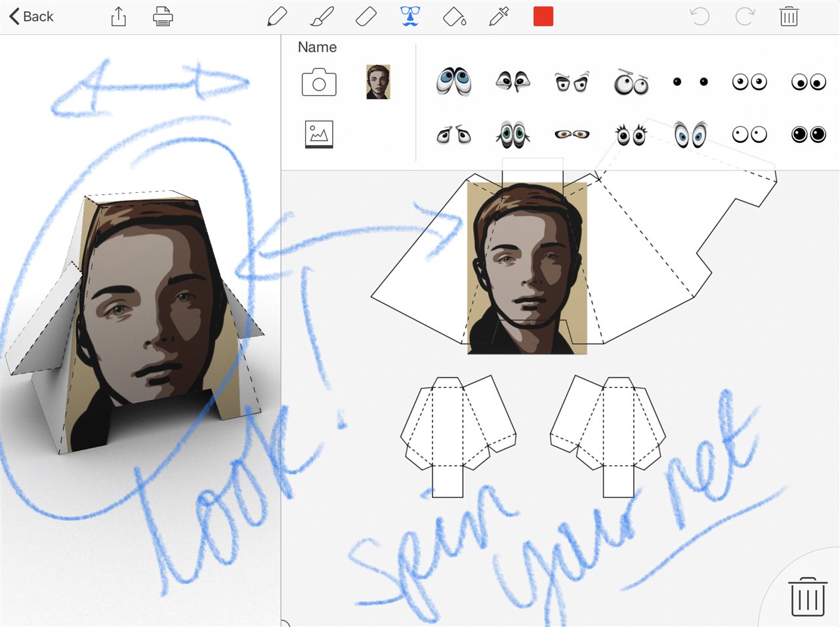840x627 pixels.
Task: Select the Paintbrush tool
Action: click(x=322, y=16)
